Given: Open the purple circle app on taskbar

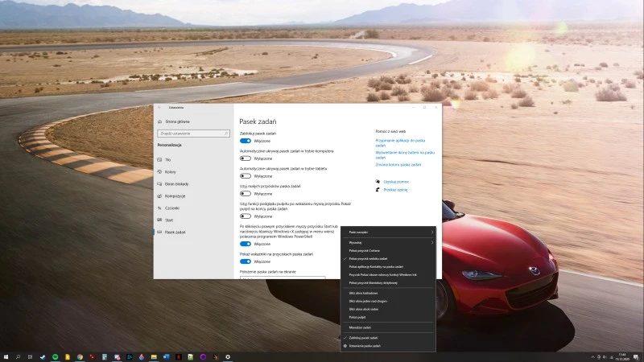Looking at the screenshot, I should pos(203,357).
